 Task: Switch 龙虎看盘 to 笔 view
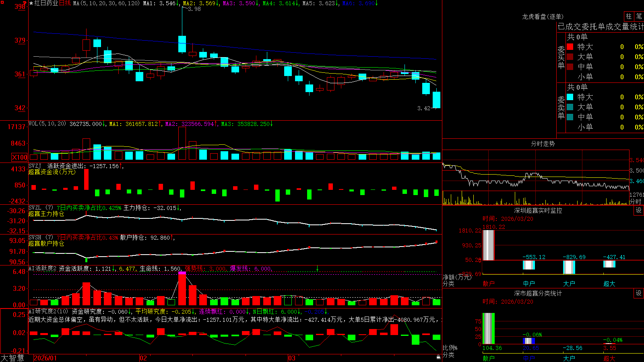point(639,16)
